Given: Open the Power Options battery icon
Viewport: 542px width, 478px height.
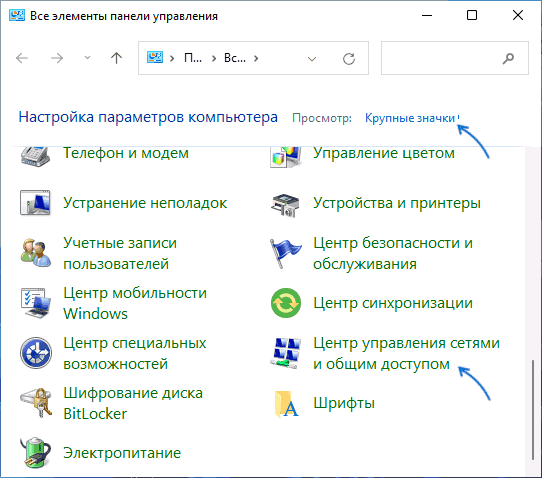Looking at the screenshot, I should click(x=36, y=452).
